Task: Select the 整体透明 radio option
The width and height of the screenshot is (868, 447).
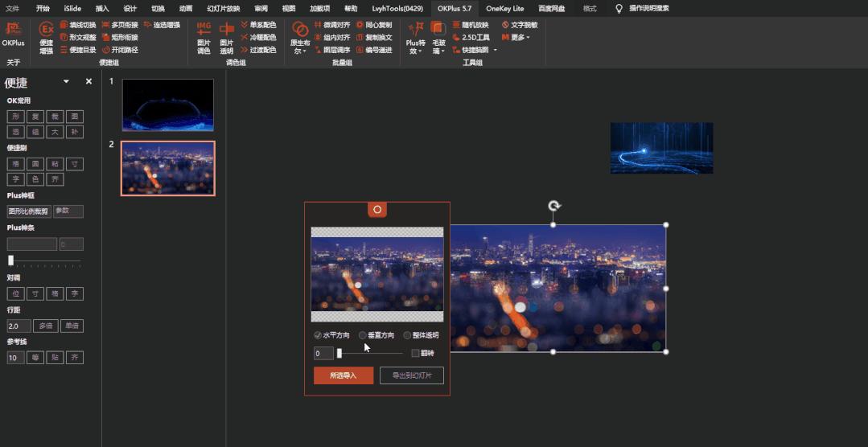Action: coord(407,335)
